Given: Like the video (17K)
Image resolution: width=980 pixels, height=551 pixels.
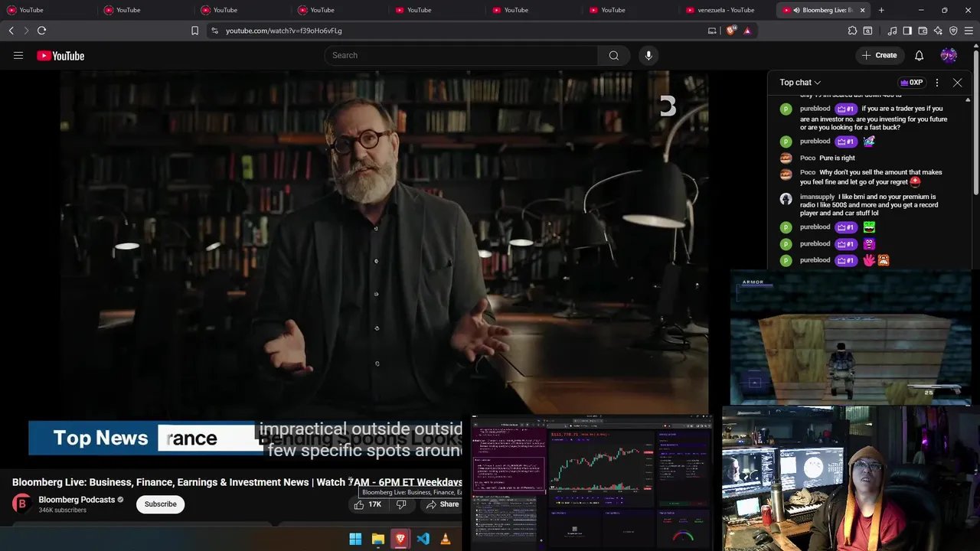Looking at the screenshot, I should 367,504.
